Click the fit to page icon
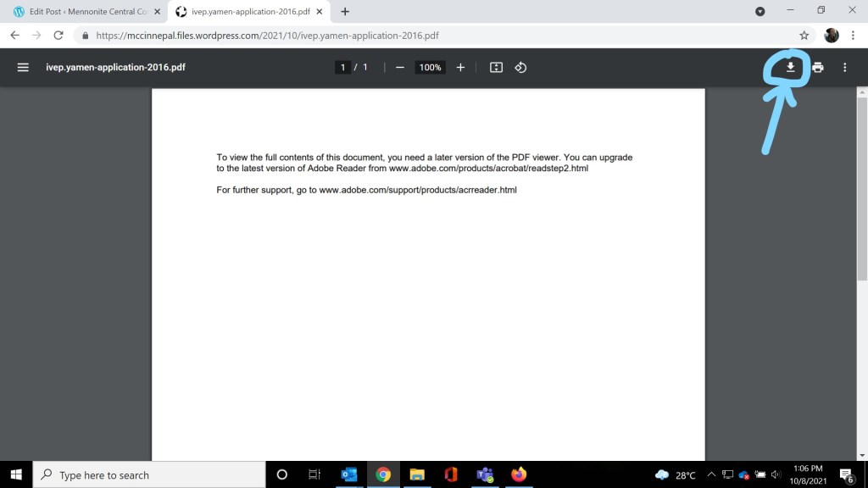The image size is (868, 488). pos(497,67)
